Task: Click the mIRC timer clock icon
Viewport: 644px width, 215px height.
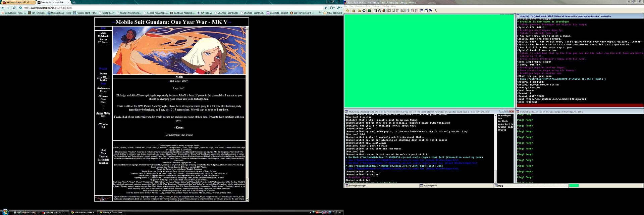Action: 380,10
